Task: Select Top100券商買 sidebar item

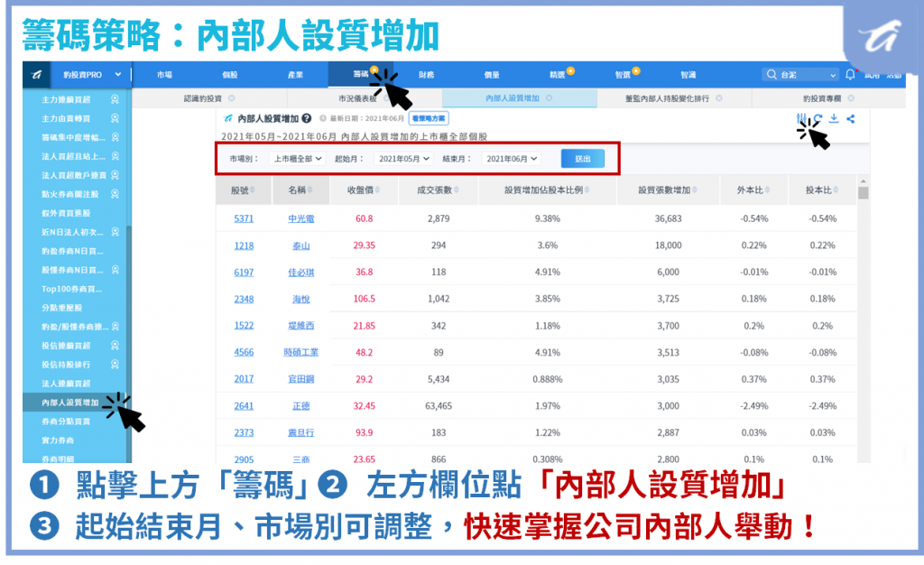Action: [x=71, y=289]
